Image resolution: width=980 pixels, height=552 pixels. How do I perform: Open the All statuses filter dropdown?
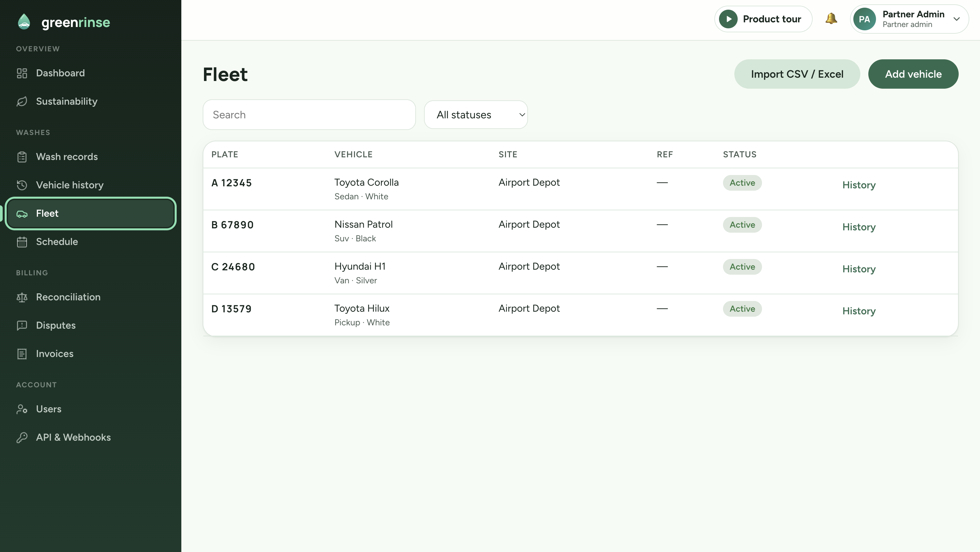click(x=476, y=115)
